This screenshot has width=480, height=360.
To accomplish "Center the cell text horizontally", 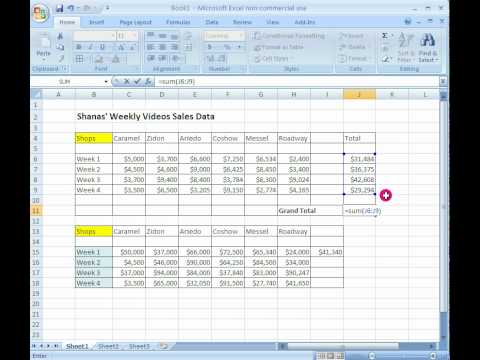I will pos(162,47).
